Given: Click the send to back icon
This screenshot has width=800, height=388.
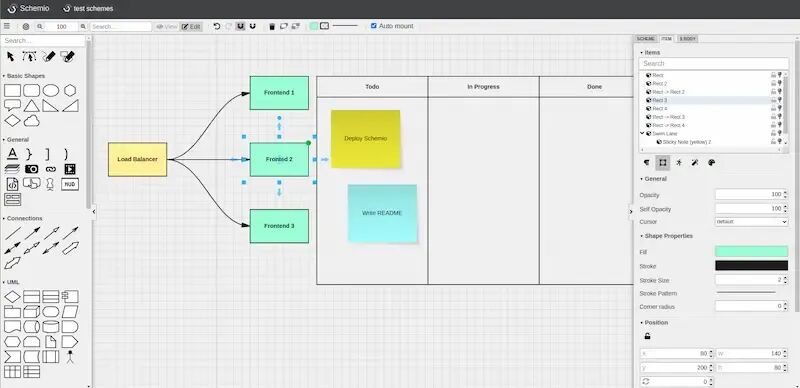Looking at the screenshot, I should pos(295,26).
